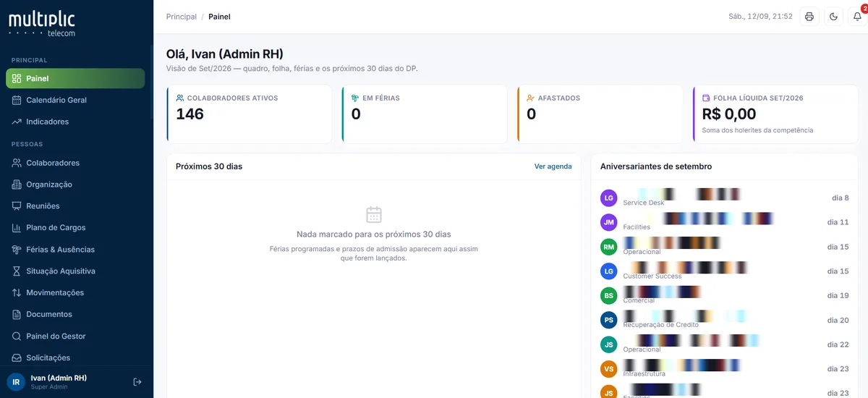
Task: Click the Painel breadcrumb text
Action: click(x=220, y=17)
